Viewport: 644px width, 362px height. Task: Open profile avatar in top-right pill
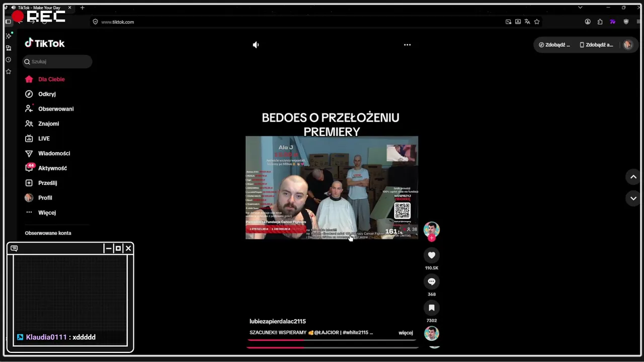pyautogui.click(x=627, y=45)
